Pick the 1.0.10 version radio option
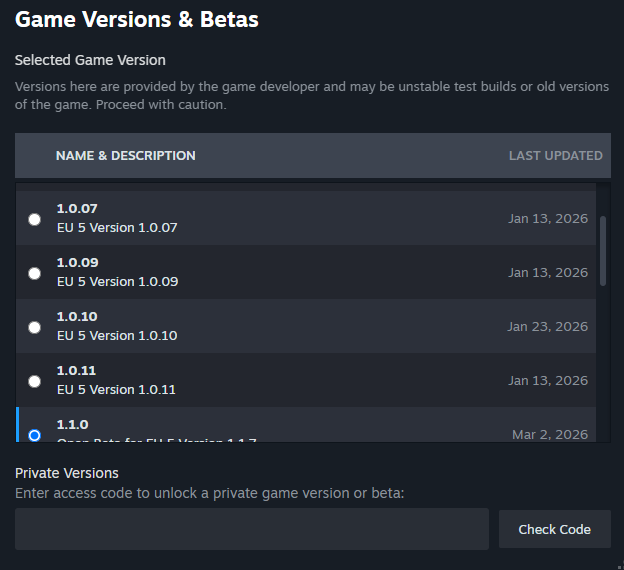This screenshot has width=624, height=570. tap(35, 327)
